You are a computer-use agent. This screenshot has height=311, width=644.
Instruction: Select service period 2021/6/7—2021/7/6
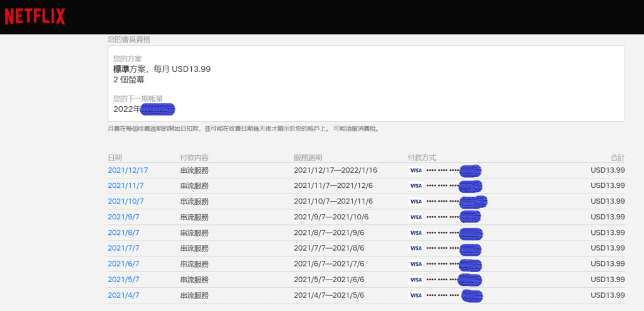[x=329, y=263]
